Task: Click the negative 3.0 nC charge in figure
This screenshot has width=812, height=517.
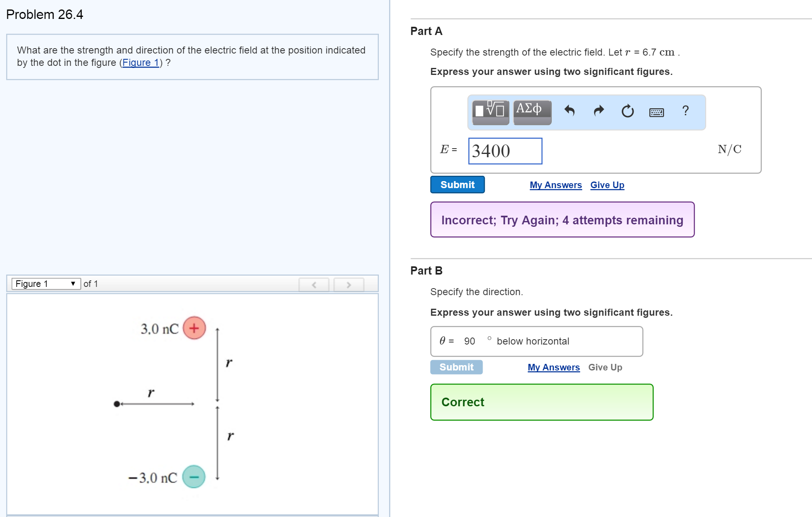Action: pos(194,477)
